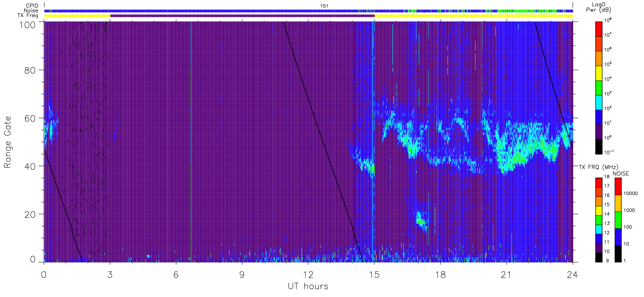
Task: Click the UT hours axis title
Action: 308,287
